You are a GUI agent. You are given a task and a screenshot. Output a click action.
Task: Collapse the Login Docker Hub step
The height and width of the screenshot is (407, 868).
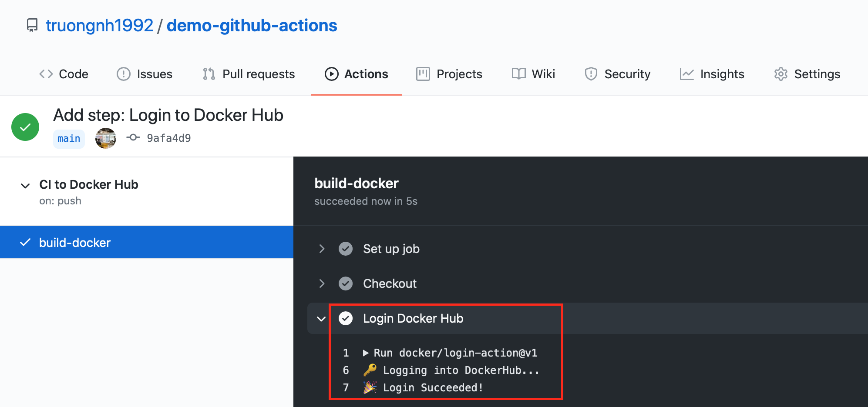click(x=321, y=319)
